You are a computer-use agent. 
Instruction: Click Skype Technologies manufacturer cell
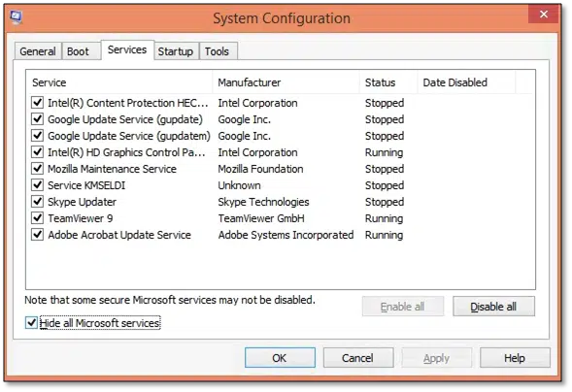[x=263, y=202]
